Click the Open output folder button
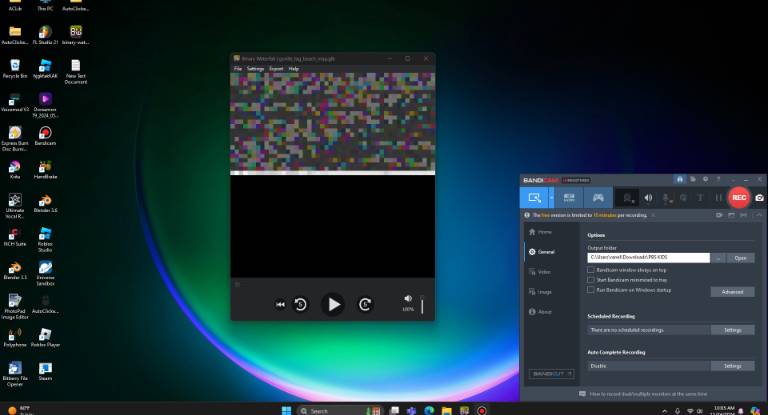The height and width of the screenshot is (415, 768). [740, 258]
